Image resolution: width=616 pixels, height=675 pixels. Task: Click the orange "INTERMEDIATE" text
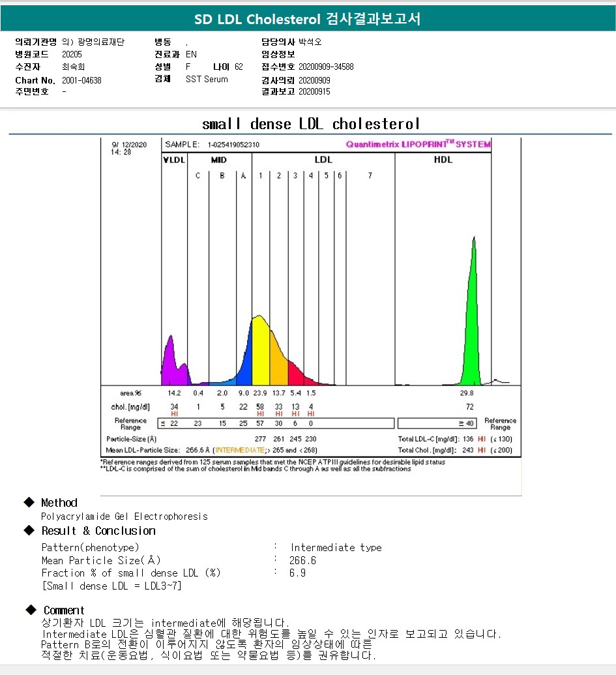(240, 450)
